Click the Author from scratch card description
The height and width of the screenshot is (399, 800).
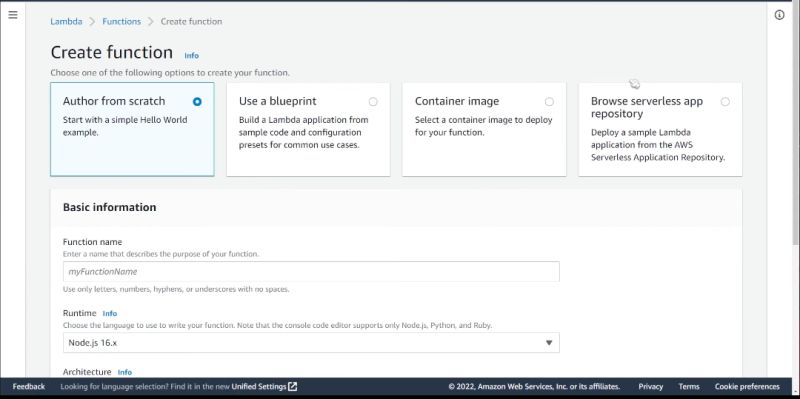125,126
